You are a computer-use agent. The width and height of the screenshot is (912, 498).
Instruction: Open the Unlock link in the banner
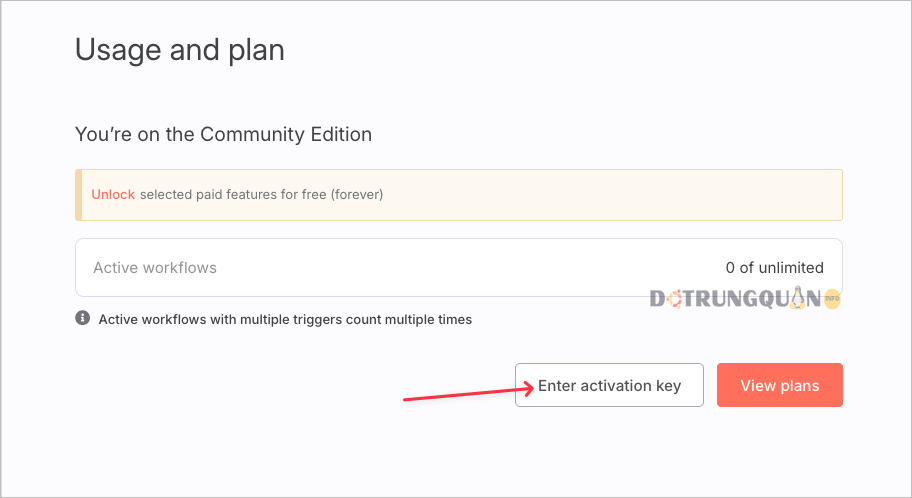pyautogui.click(x=113, y=194)
